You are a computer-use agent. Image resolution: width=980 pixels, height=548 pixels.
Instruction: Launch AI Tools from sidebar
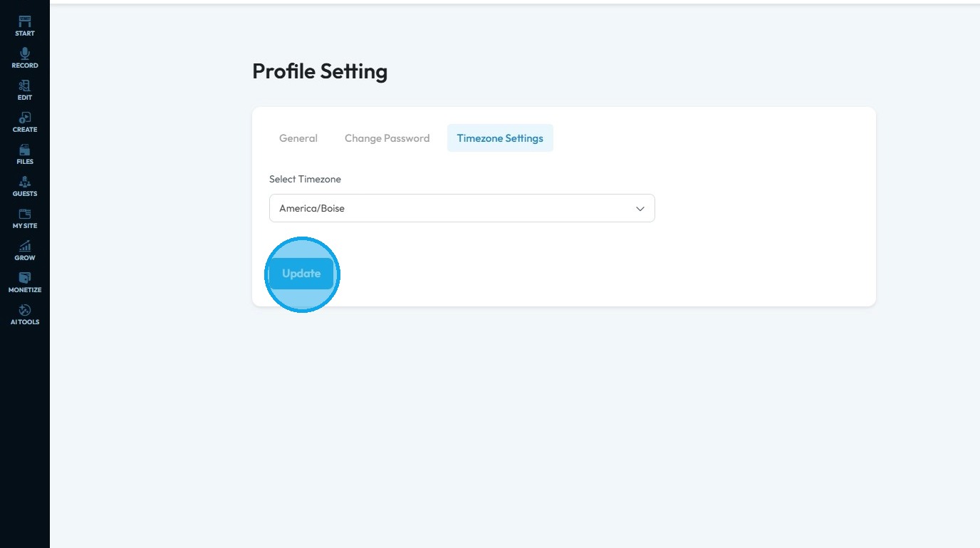tap(25, 311)
